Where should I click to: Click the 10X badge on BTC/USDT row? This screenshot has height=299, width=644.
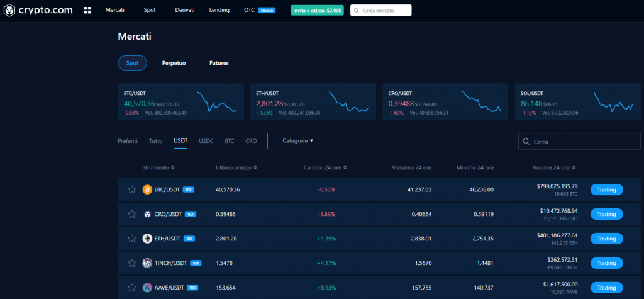[188, 189]
